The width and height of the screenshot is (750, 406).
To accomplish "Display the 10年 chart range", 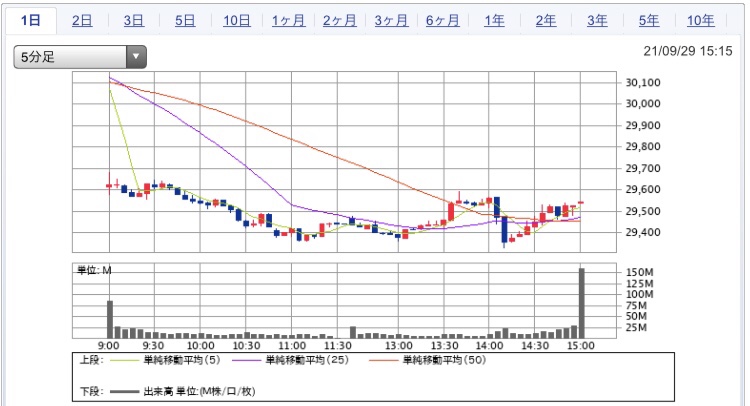I will (701, 21).
